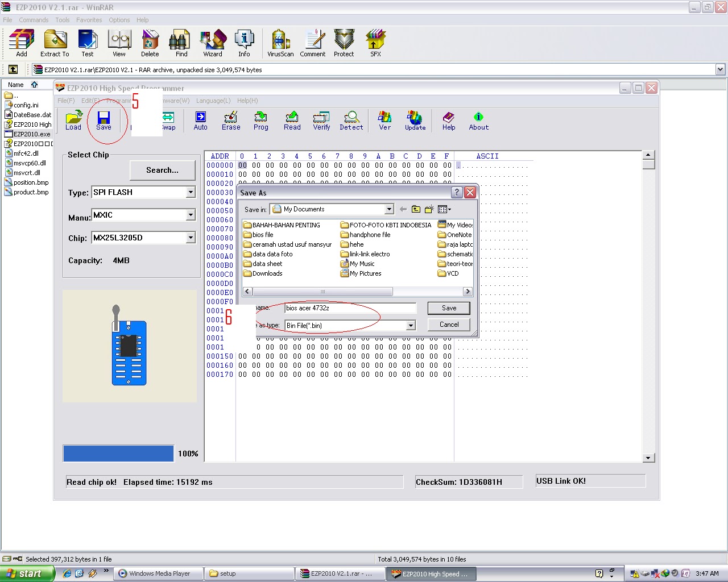Click the Ver icon
728x582 pixels.
tap(385, 120)
